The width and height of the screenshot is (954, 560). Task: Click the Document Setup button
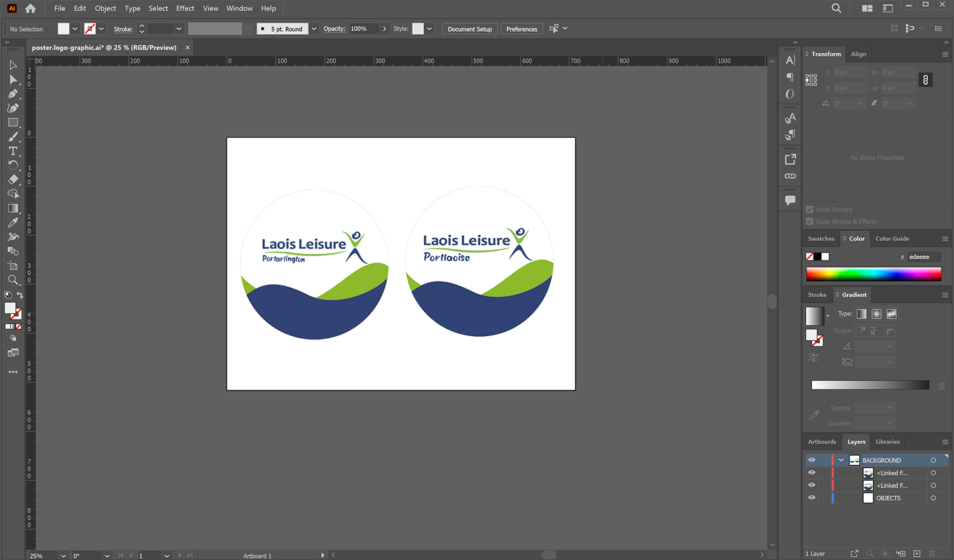(469, 29)
